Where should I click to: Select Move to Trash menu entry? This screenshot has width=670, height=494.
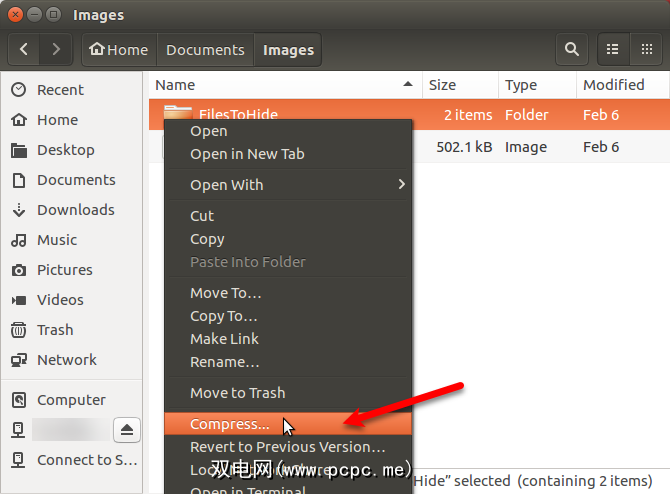238,393
